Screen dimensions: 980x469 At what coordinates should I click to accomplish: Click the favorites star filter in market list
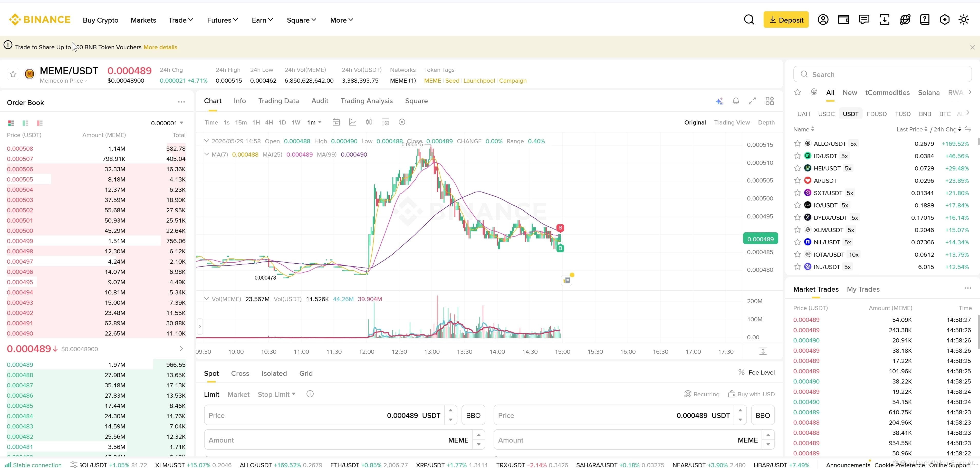(x=798, y=92)
